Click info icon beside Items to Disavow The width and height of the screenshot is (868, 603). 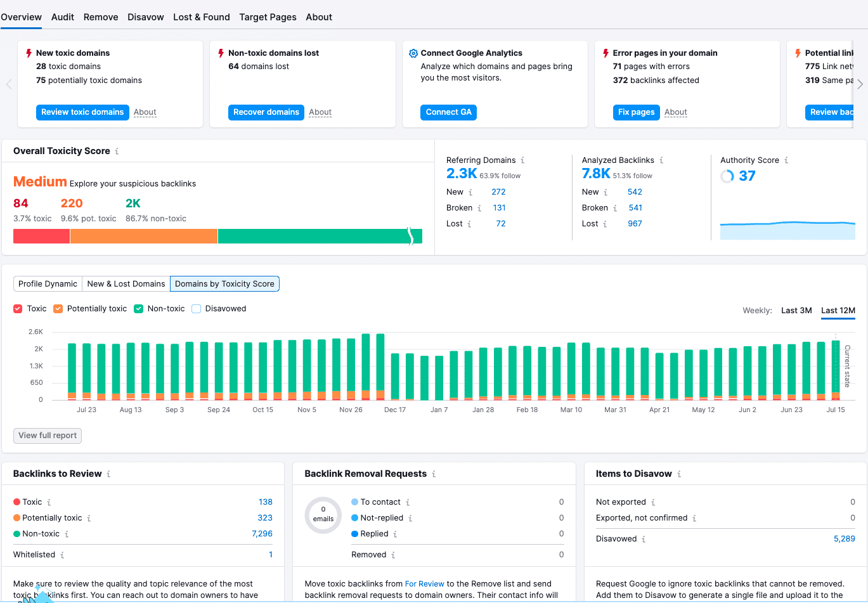pyautogui.click(x=679, y=474)
